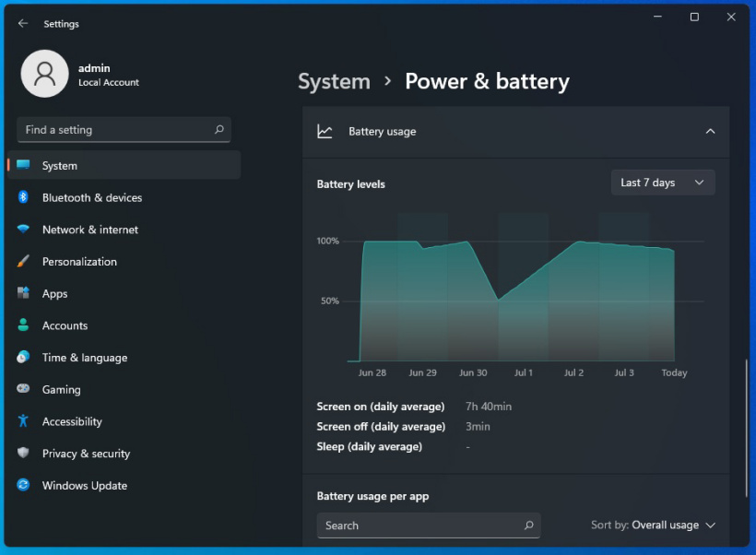Select Network & internet in the sidebar
The image size is (756, 555).
tap(92, 229)
